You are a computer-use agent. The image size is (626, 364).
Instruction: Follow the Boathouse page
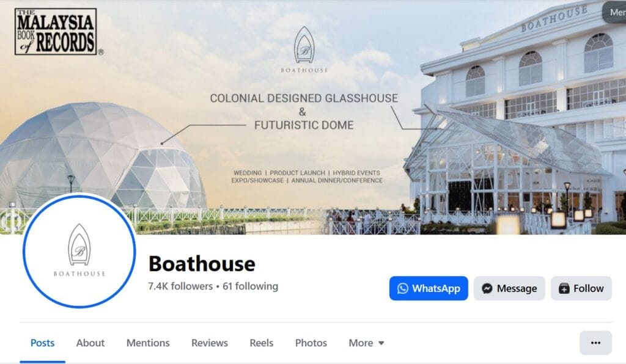point(581,288)
